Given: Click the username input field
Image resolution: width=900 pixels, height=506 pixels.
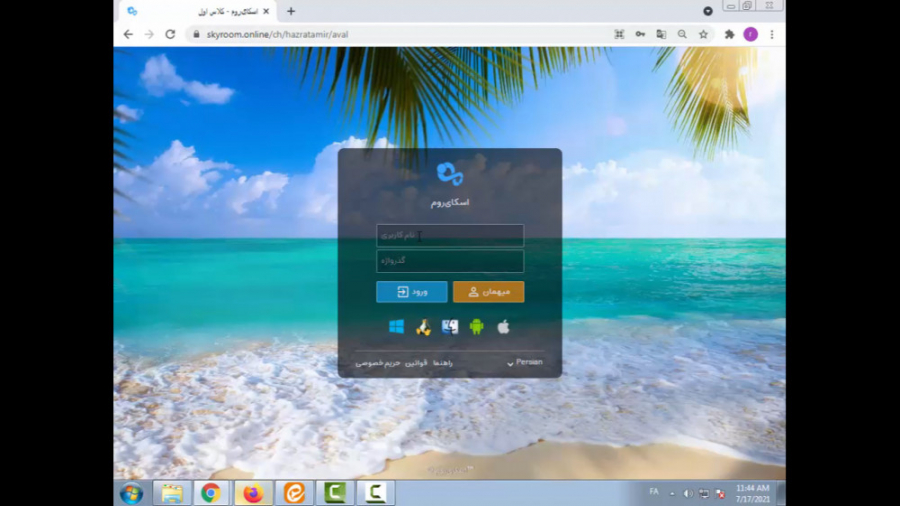Looking at the screenshot, I should click(450, 235).
